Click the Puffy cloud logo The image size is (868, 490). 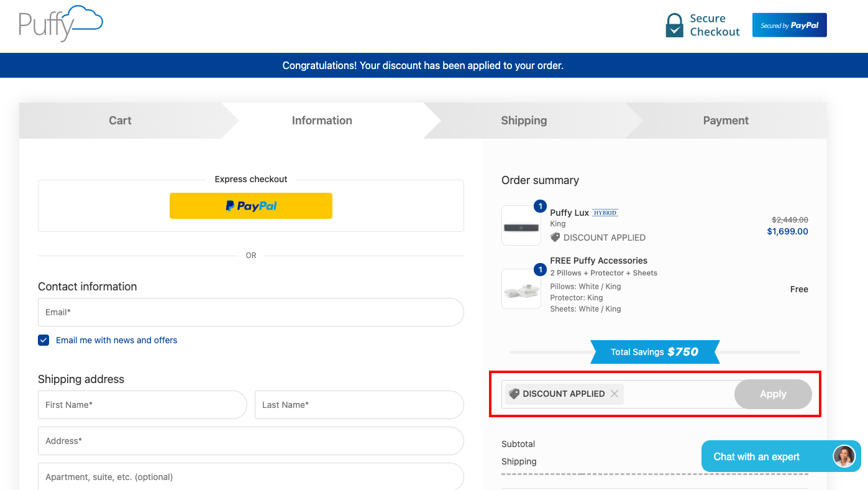[61, 24]
